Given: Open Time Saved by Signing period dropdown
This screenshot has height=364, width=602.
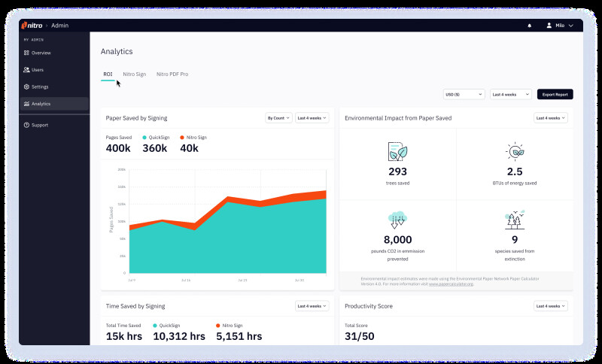Looking at the screenshot, I should [312, 306].
